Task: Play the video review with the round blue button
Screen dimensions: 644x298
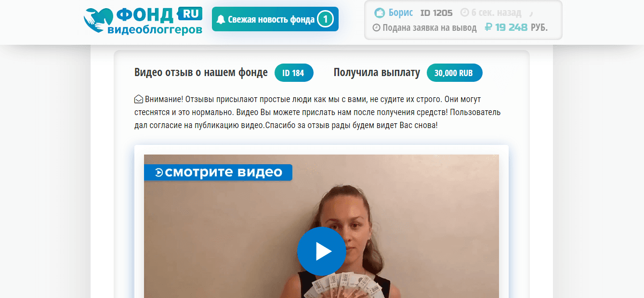Action: (321, 251)
